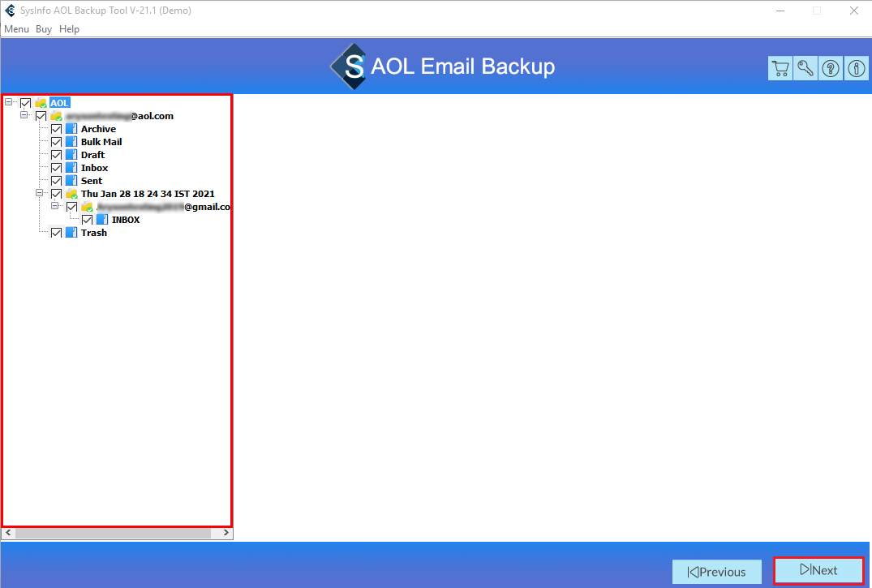Collapse the gmail account node
Viewport: 872px width, 588px height.
click(x=54, y=205)
